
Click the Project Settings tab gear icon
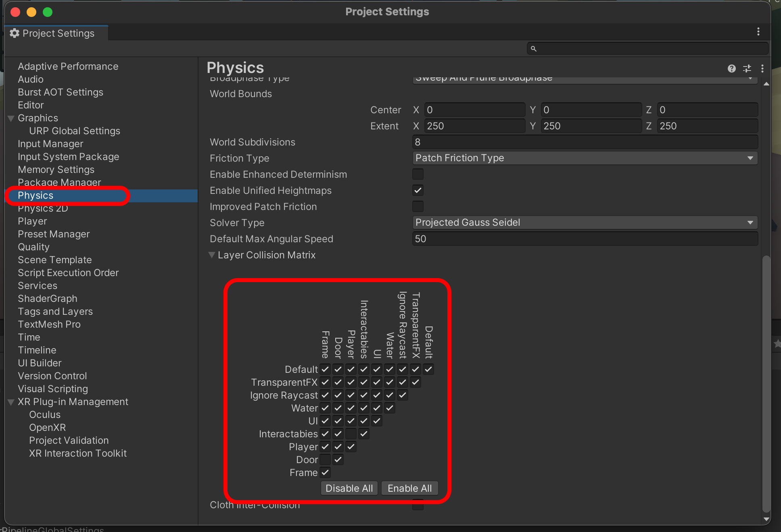click(x=15, y=33)
